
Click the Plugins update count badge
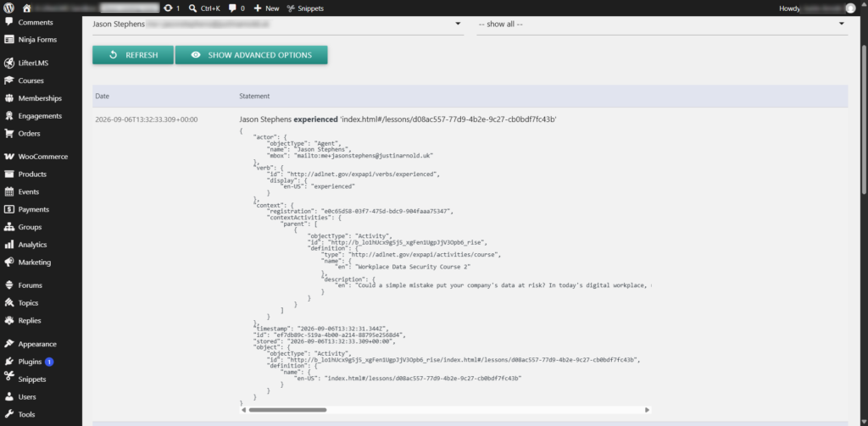[x=48, y=362]
